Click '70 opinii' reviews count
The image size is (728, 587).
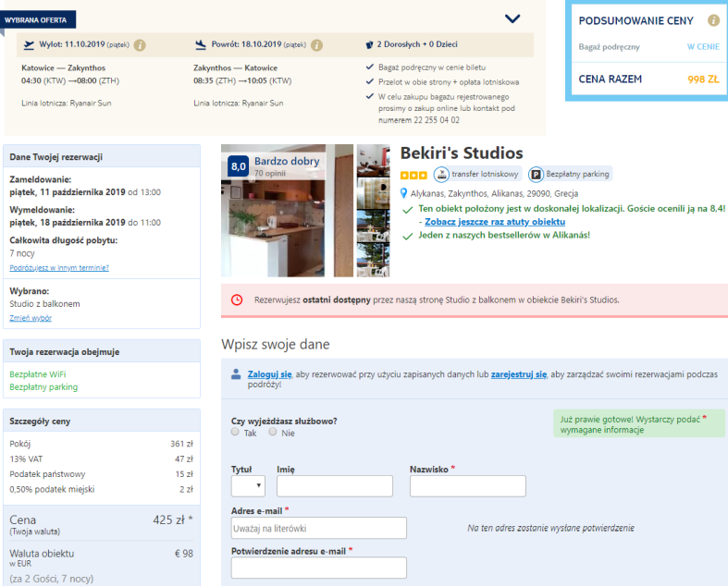(x=270, y=173)
